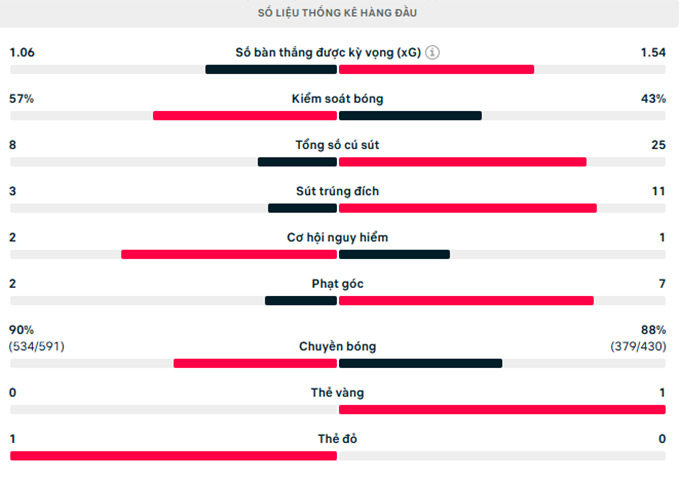This screenshot has width=680, height=481.
Task: Click the xG info icon
Action: [x=432, y=52]
